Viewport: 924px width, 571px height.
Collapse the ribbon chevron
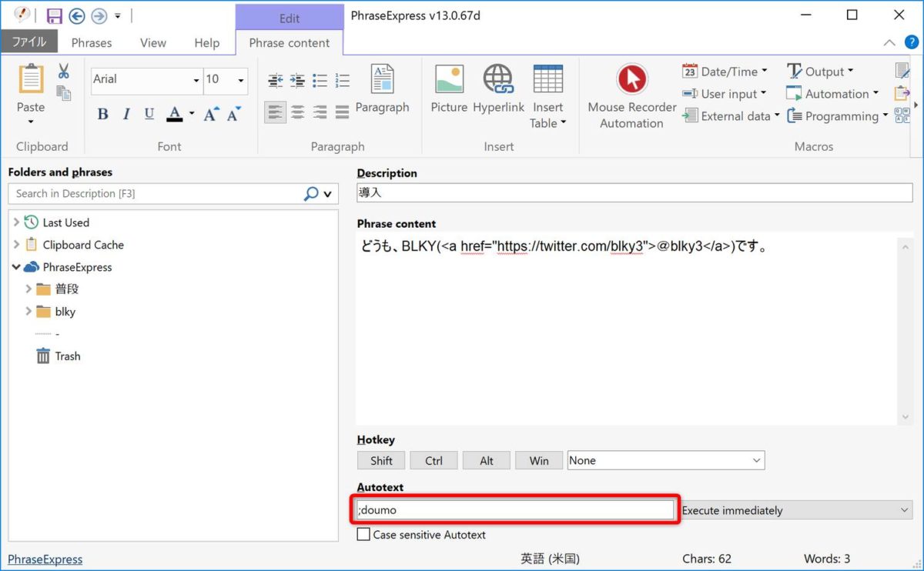coord(889,43)
